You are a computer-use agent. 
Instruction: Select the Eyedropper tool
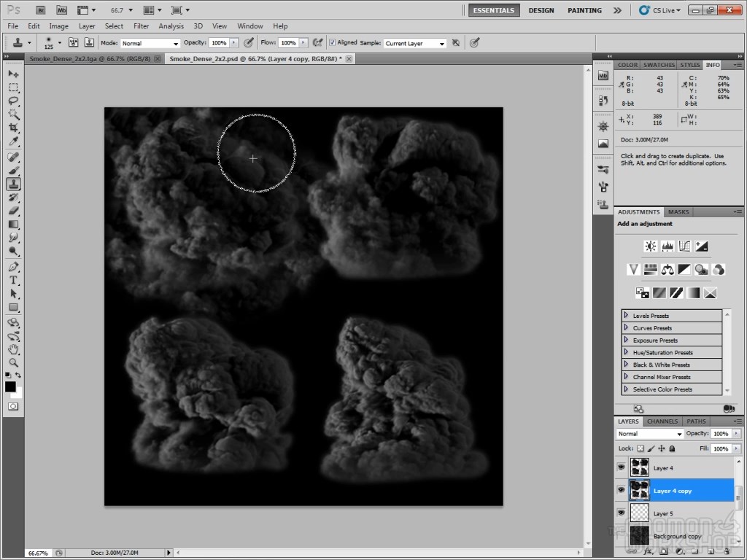[13, 141]
